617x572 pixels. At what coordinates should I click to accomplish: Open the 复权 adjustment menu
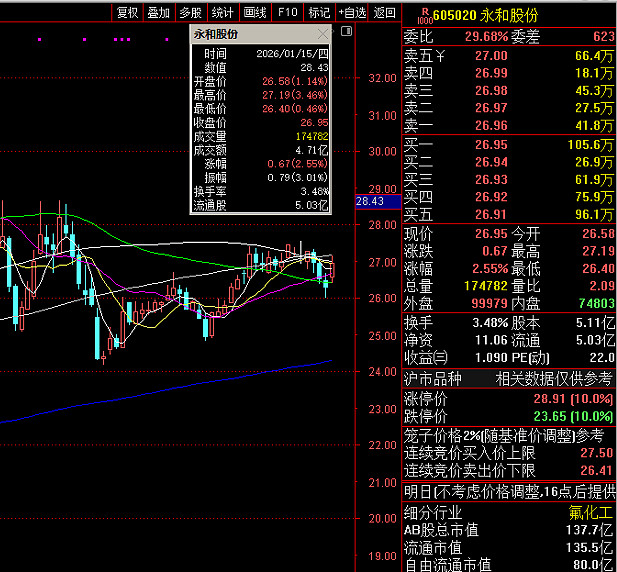[127, 13]
